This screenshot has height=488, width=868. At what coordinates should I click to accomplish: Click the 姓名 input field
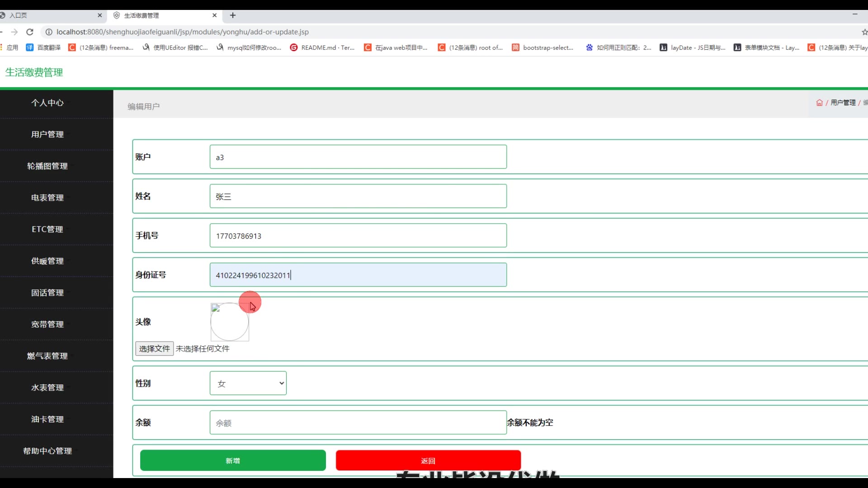358,196
